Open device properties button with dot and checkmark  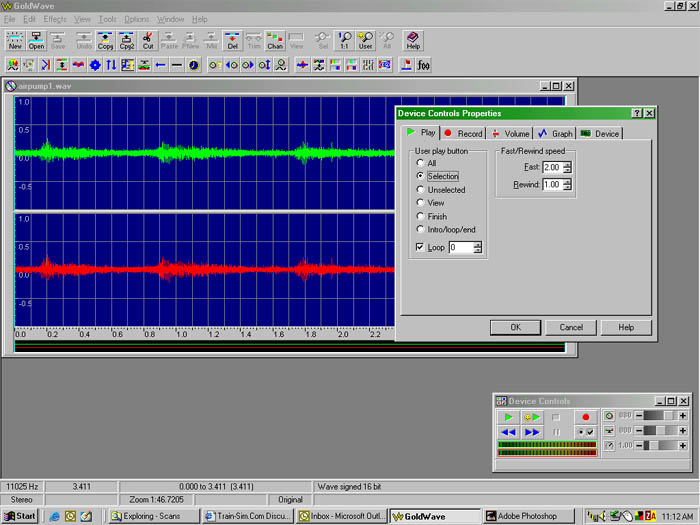(586, 432)
